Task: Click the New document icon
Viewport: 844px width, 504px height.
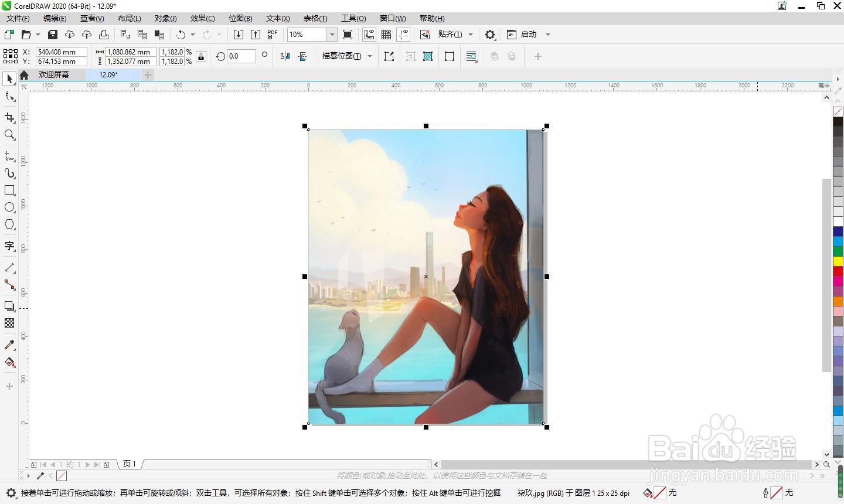Action: (9, 35)
